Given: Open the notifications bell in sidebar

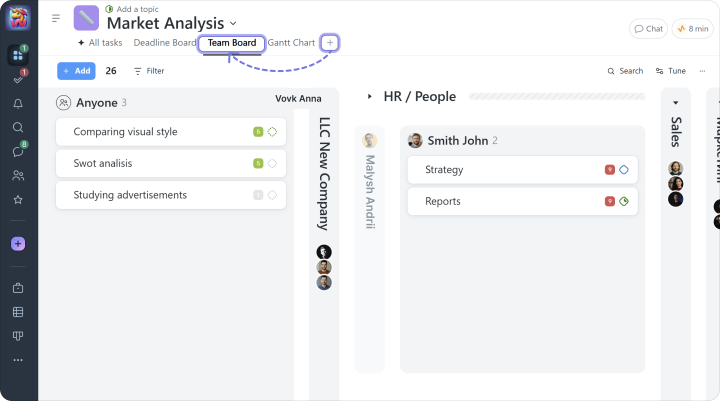Looking at the screenshot, I should pos(18,103).
